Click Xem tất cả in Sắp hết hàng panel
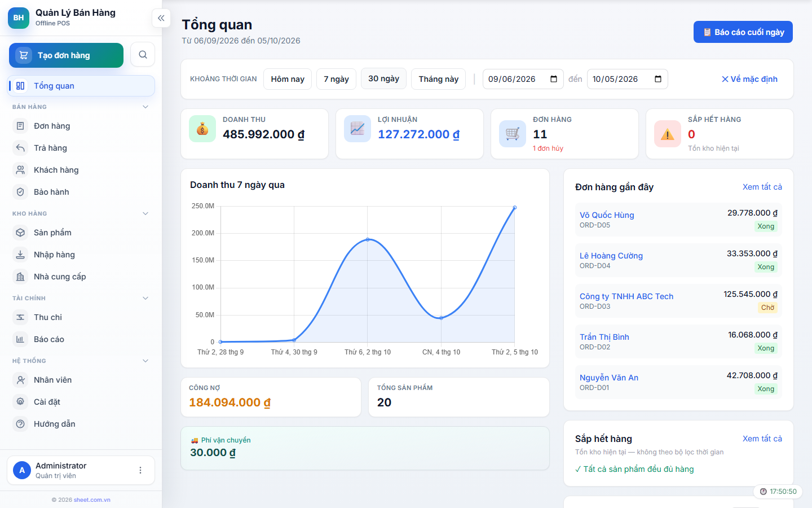This screenshot has height=508, width=812. coord(762,439)
